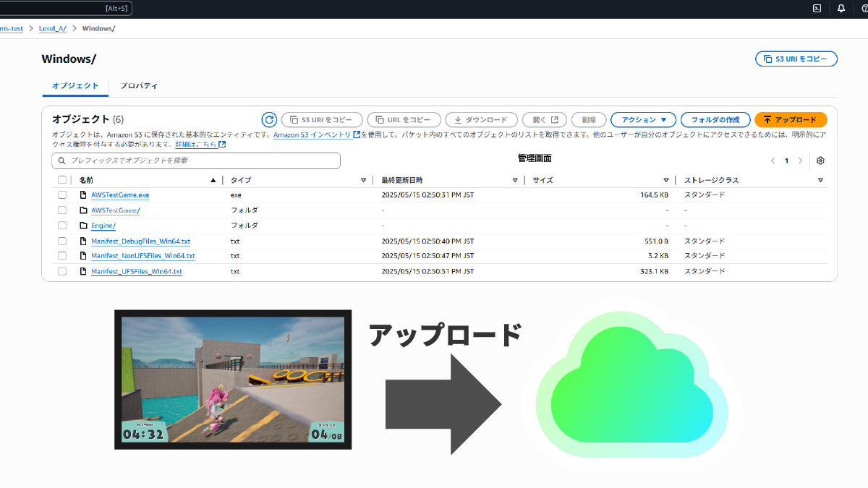Click the date 2025/05/15 02:50:51 PM JST
This screenshot has width=868, height=488.
click(427, 271)
